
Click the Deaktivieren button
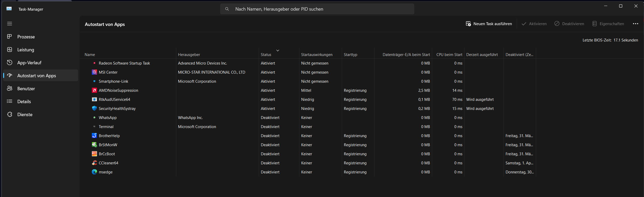point(569,24)
